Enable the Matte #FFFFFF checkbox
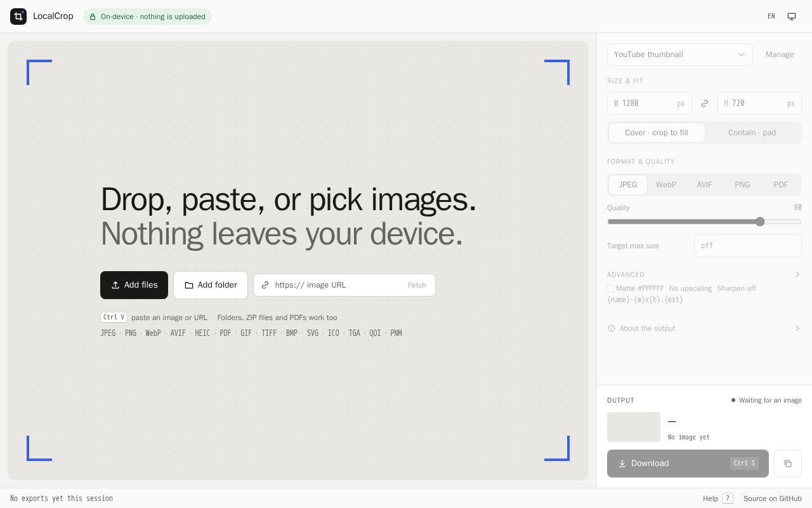This screenshot has height=508, width=812. tap(610, 288)
